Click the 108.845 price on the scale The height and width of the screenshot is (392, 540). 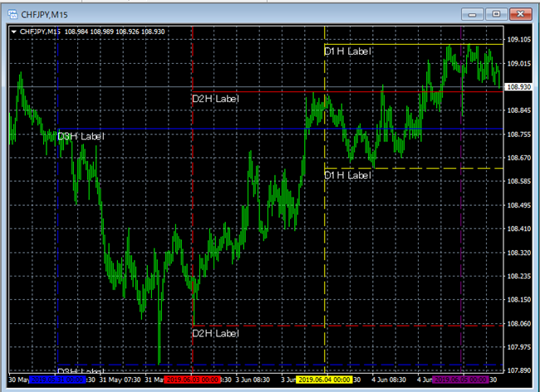point(519,110)
